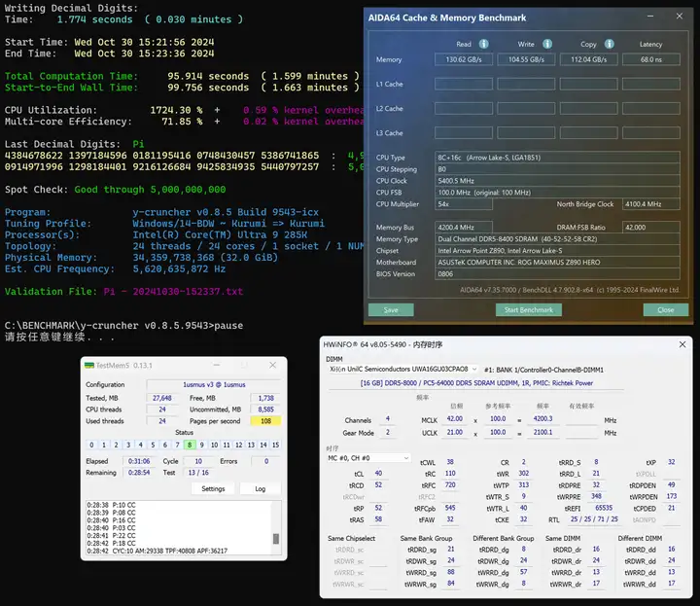
Task: Click the AIDA64 Close button
Action: click(x=665, y=309)
